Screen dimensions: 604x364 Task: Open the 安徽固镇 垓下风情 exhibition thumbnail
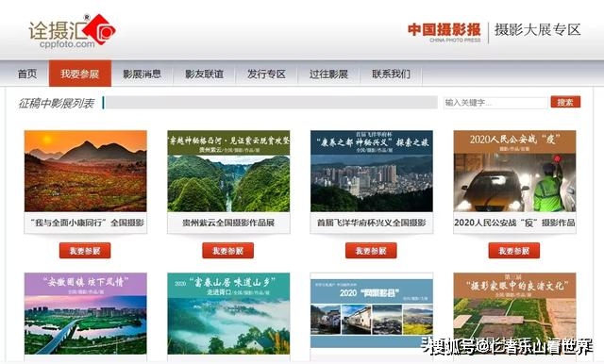coord(86,314)
